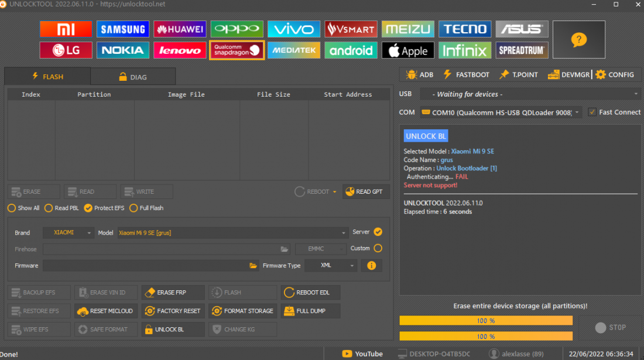Select the Qualcomm Snapdragon platform icon

(237, 50)
